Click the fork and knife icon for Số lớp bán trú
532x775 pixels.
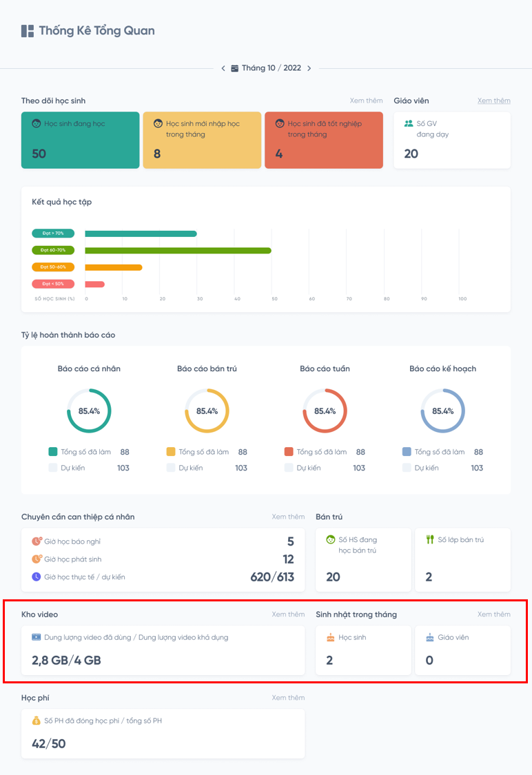pyautogui.click(x=430, y=539)
